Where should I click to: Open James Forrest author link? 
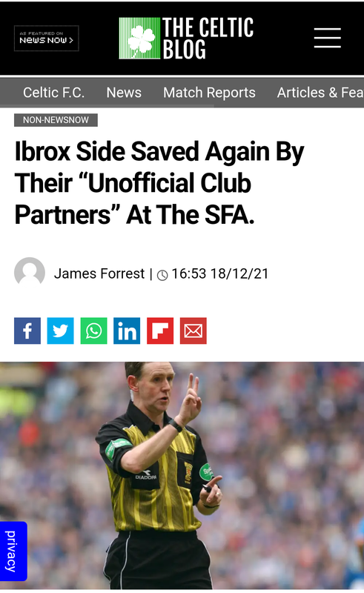(x=99, y=274)
